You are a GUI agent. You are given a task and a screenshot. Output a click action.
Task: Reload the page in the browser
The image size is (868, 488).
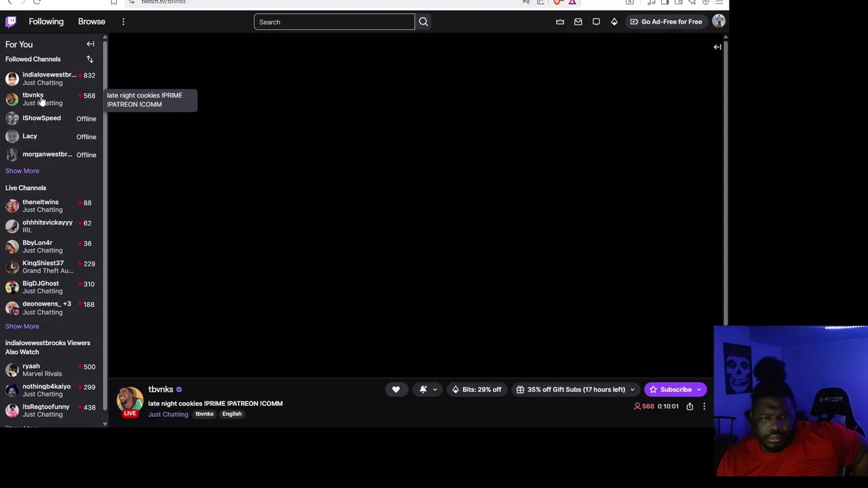pyautogui.click(x=37, y=2)
